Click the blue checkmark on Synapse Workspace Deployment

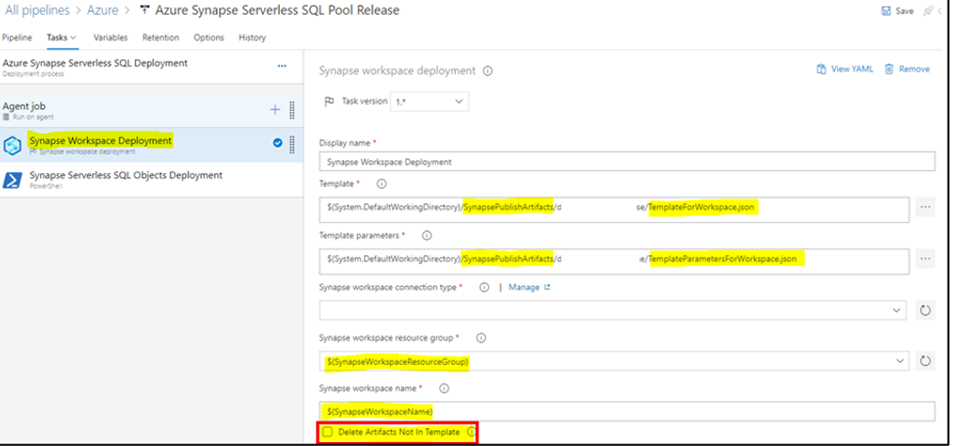coord(277,143)
